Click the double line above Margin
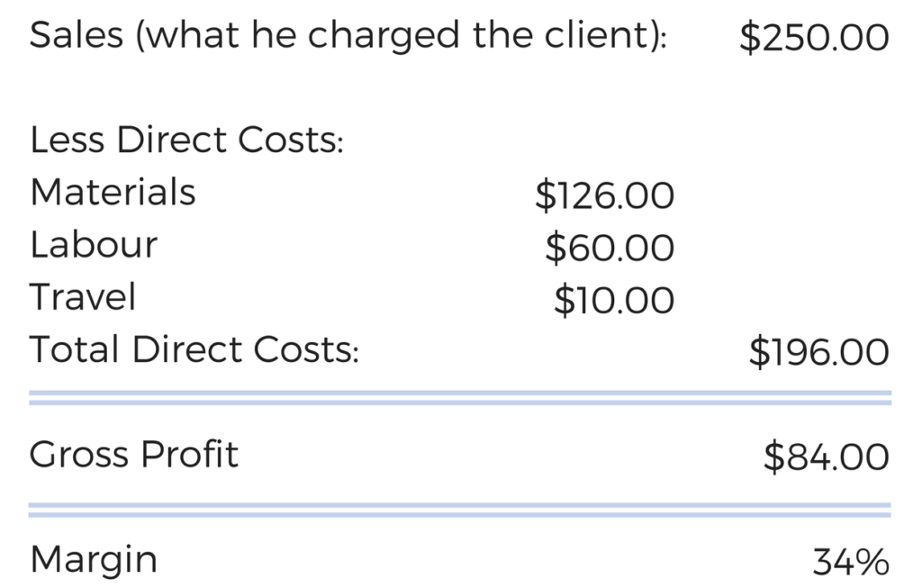Viewport: 922px width, 588px height. [460, 510]
